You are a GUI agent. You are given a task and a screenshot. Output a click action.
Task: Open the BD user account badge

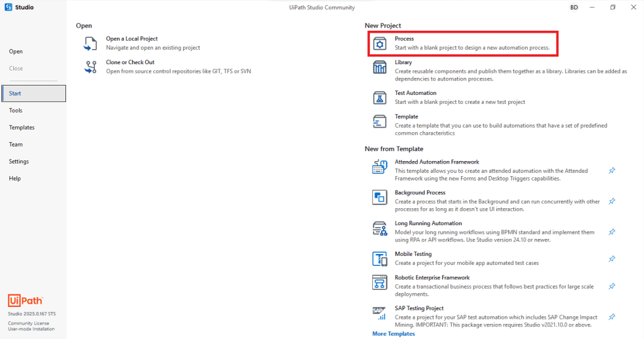pyautogui.click(x=574, y=8)
